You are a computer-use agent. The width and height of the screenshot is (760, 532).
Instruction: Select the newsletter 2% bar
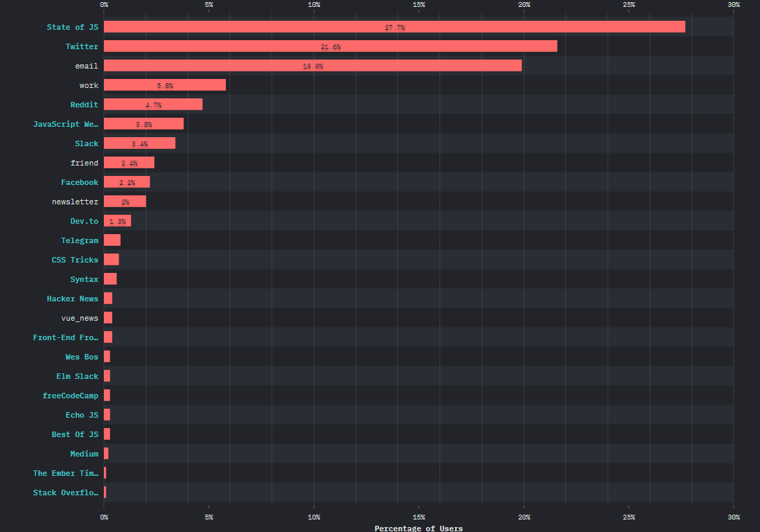(x=125, y=201)
